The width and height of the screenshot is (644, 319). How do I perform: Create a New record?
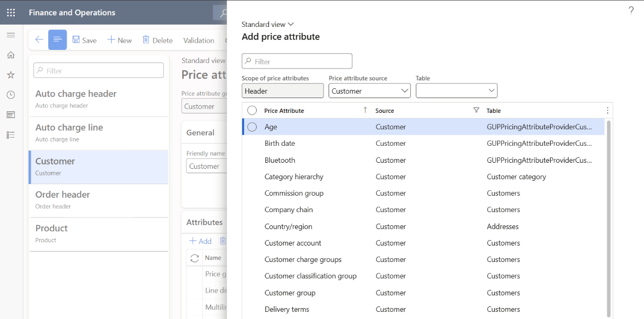point(120,40)
